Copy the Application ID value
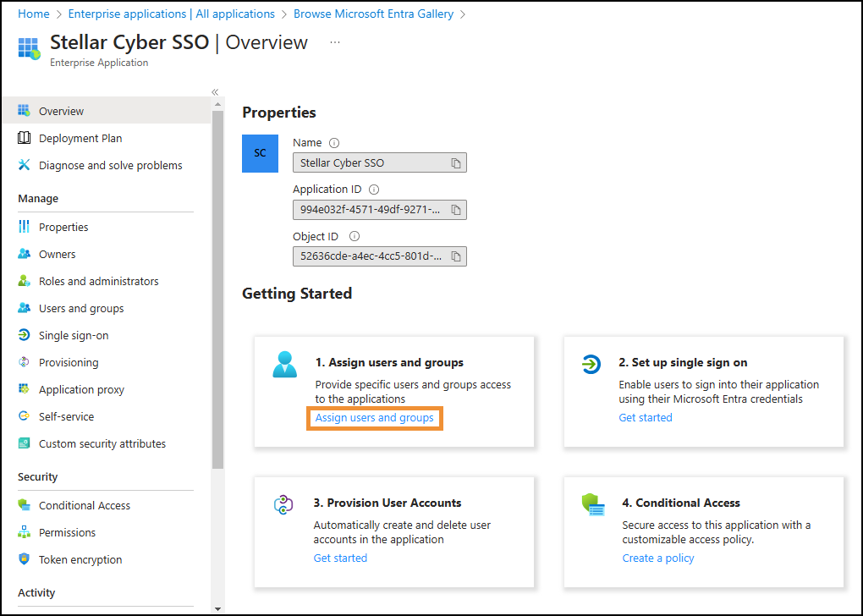The image size is (863, 616). [x=455, y=210]
